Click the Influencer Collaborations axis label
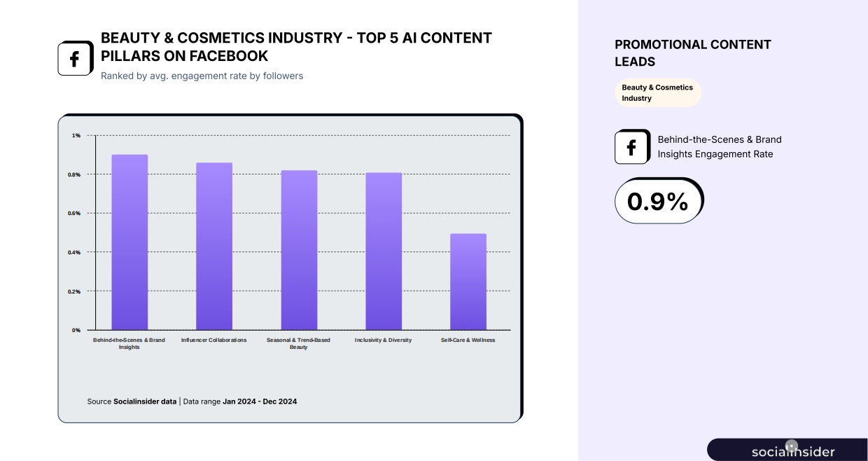This screenshot has width=868, height=461. point(214,340)
